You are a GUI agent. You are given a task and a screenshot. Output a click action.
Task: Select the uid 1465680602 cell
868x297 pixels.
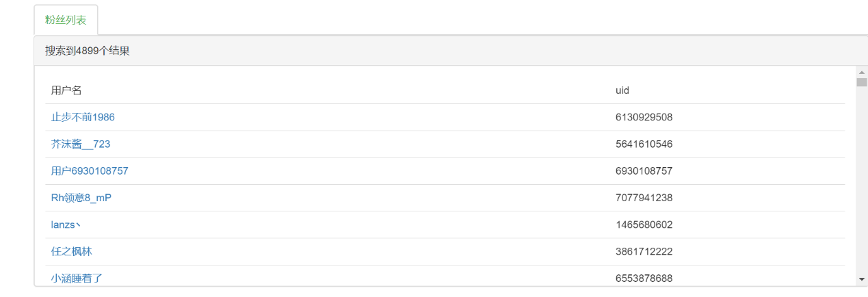pyautogui.click(x=644, y=224)
